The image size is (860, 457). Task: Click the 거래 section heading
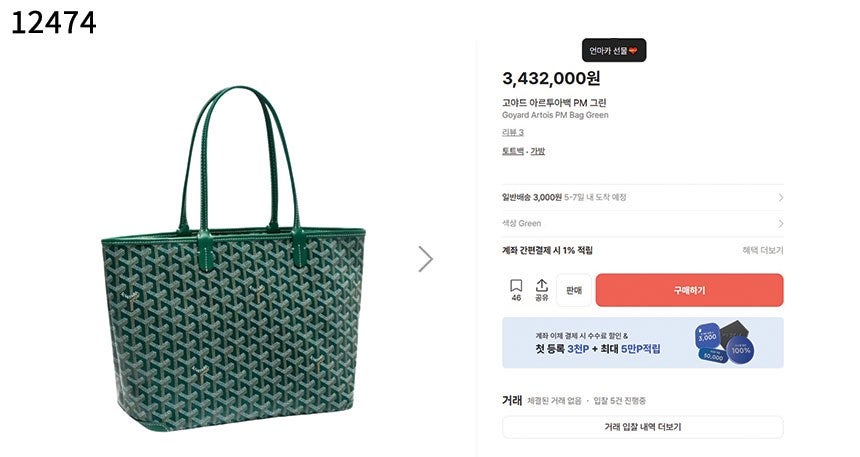pyautogui.click(x=512, y=400)
